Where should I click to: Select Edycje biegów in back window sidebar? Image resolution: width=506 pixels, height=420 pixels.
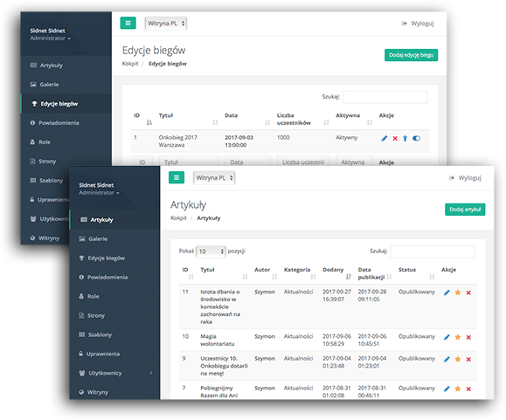click(x=66, y=104)
